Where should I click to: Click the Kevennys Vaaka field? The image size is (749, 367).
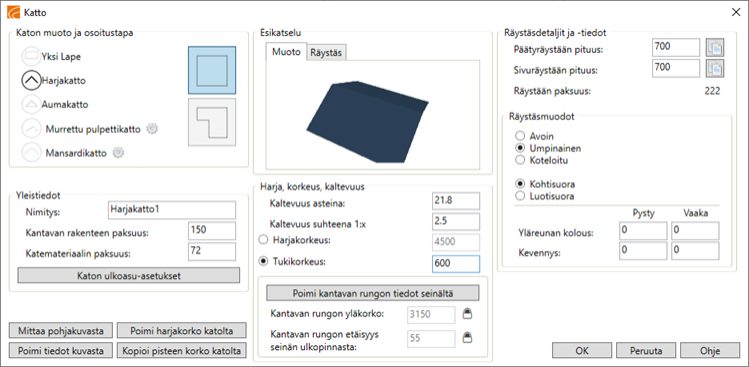point(695,251)
